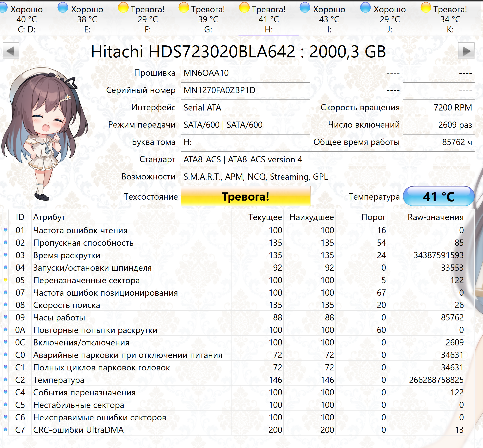Select row Аварийные парковки при отключении питания
The width and height of the screenshot is (483, 448).
tap(234, 355)
